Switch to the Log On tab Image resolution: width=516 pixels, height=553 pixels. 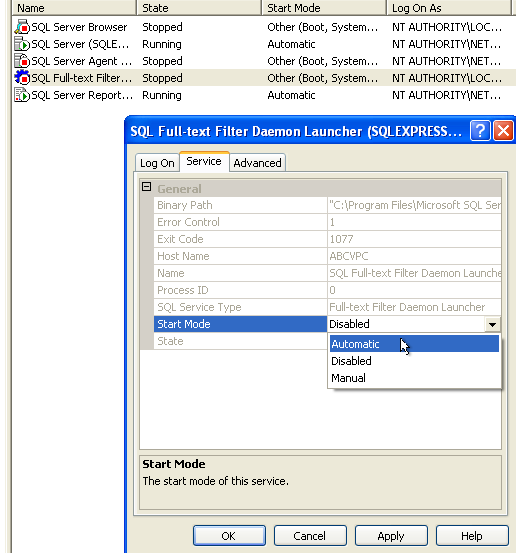[157, 163]
